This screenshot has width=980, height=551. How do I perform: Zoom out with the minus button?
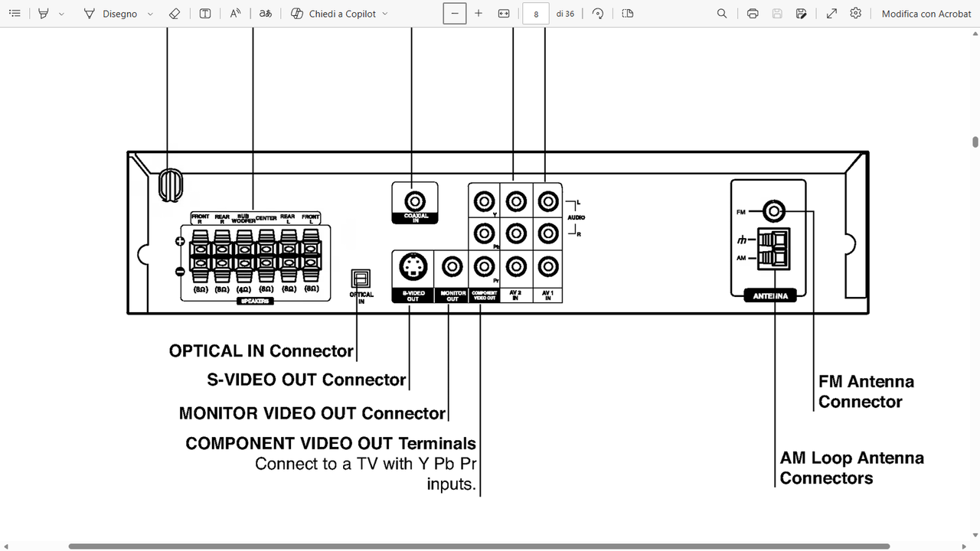click(x=455, y=14)
